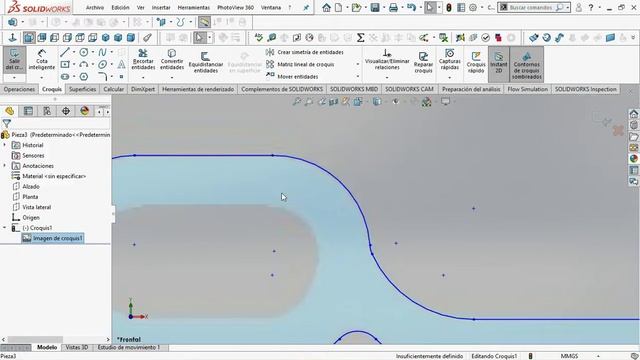Collapse the Croquis1 tree node
The image size is (640, 360).
pyautogui.click(x=4, y=228)
